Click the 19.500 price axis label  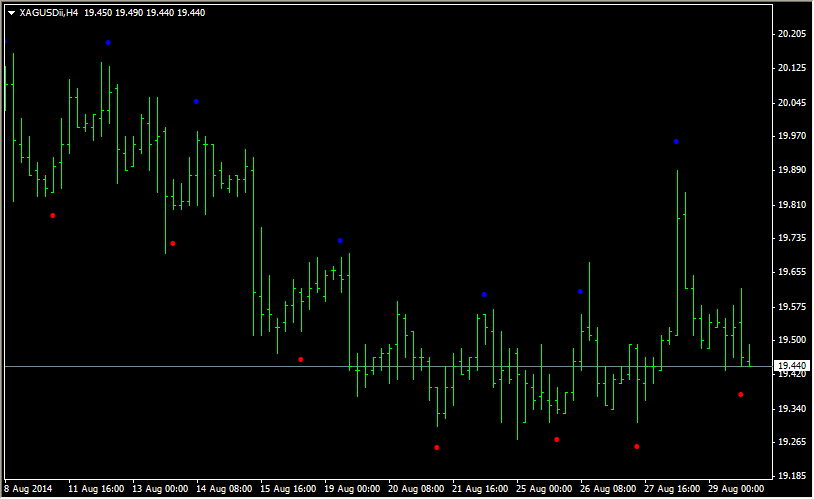792,340
